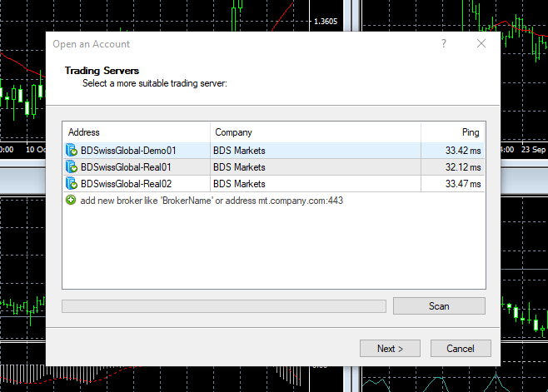Screen dimensions: 548x392
Task: Click BDS Markets company in Real02 row
Action: (x=239, y=184)
